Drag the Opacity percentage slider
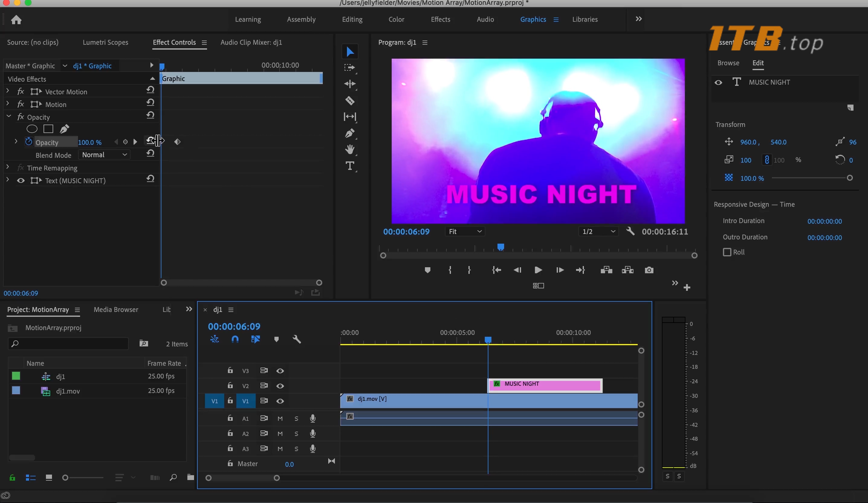The width and height of the screenshot is (868, 503). pyautogui.click(x=90, y=142)
